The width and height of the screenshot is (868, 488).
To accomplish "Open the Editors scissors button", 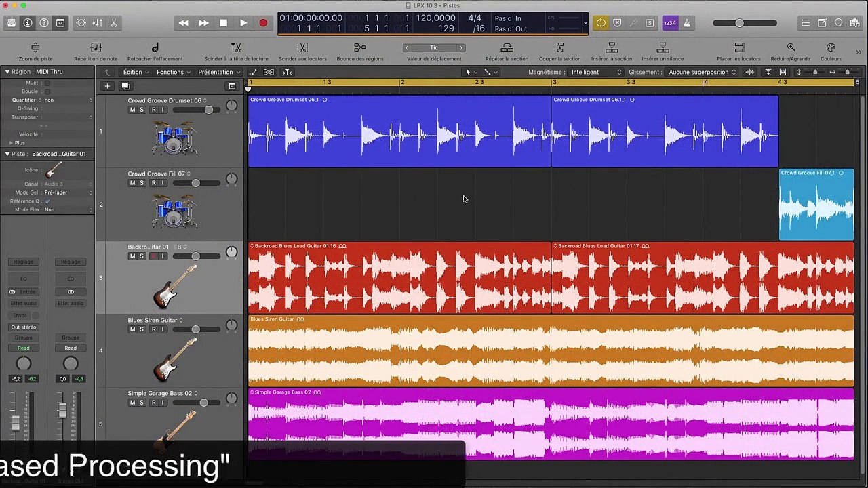I will (x=114, y=23).
